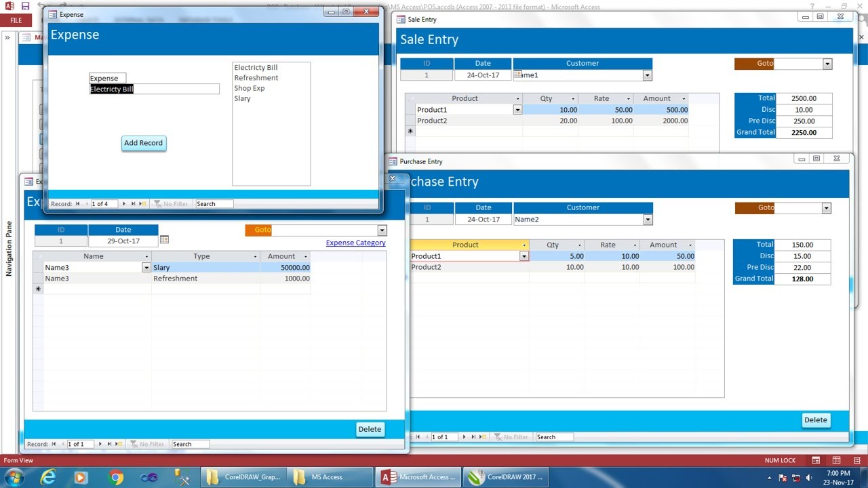
Task: Open Amount column filter arrow in Purchase Entry
Action: point(690,245)
